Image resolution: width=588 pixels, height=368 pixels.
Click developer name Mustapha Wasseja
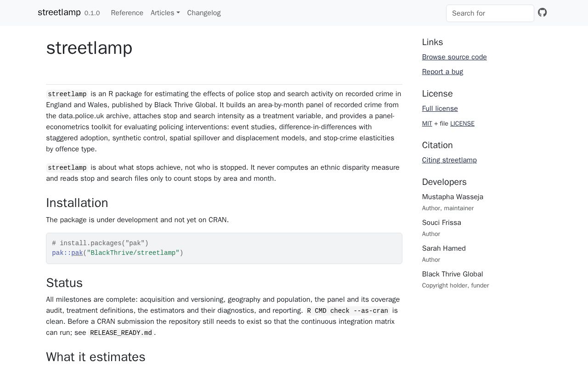tap(452, 197)
